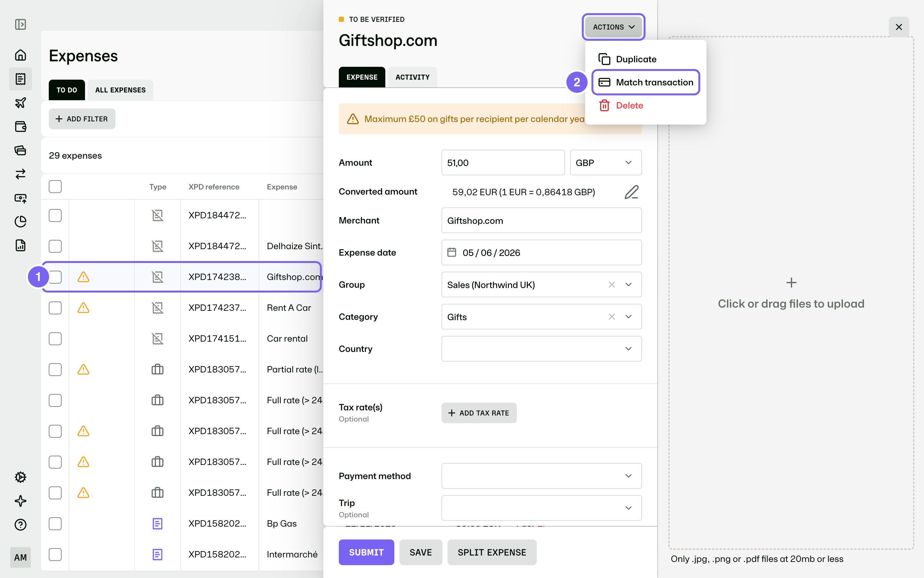Check the Car rental row checkbox
The height and width of the screenshot is (578, 924).
(55, 339)
